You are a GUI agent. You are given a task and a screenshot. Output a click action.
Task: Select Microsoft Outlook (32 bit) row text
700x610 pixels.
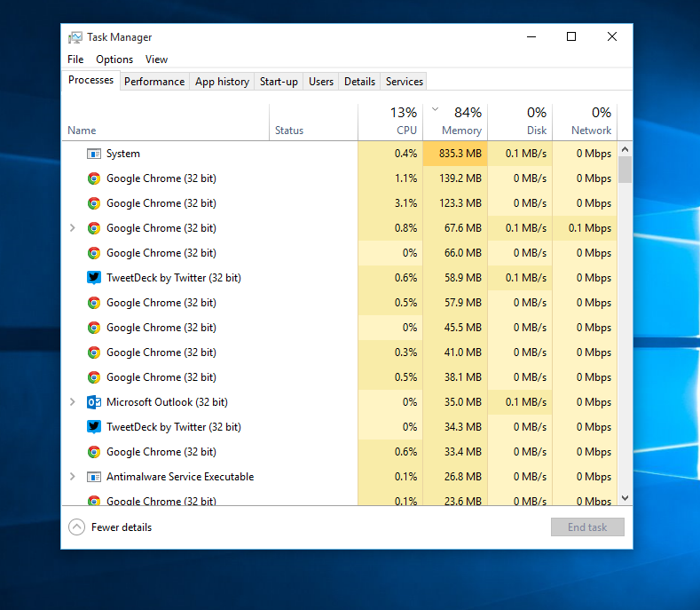[167, 402]
